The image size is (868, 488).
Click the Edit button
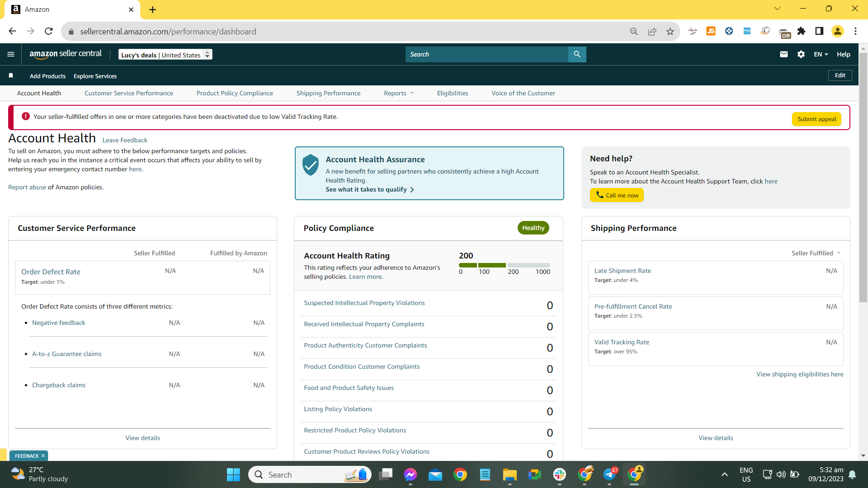click(x=840, y=75)
